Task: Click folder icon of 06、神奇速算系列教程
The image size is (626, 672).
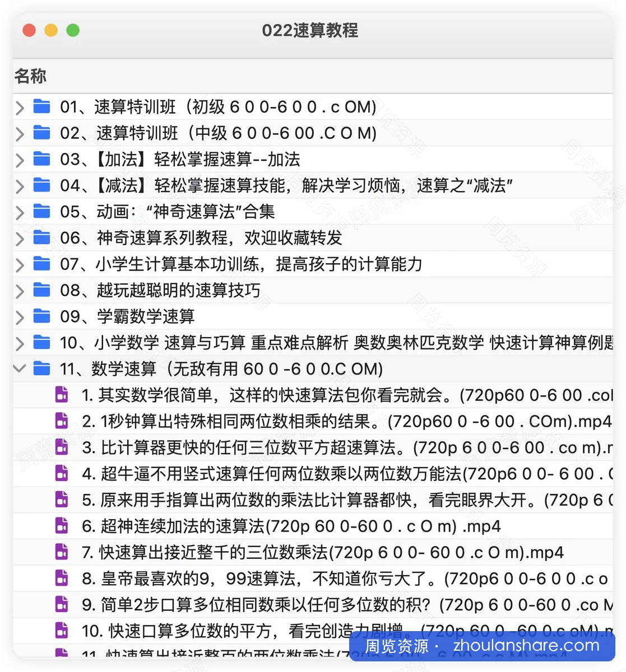Action: 42,237
